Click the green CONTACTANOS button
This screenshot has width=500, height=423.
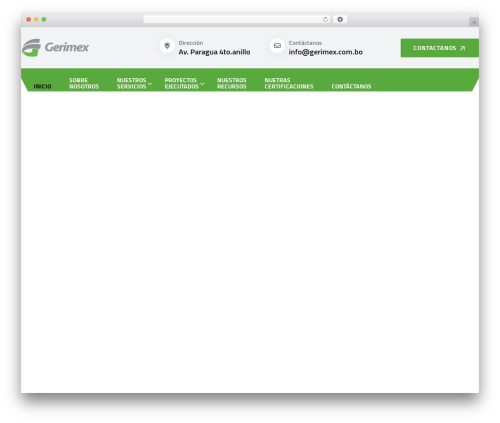(440, 48)
